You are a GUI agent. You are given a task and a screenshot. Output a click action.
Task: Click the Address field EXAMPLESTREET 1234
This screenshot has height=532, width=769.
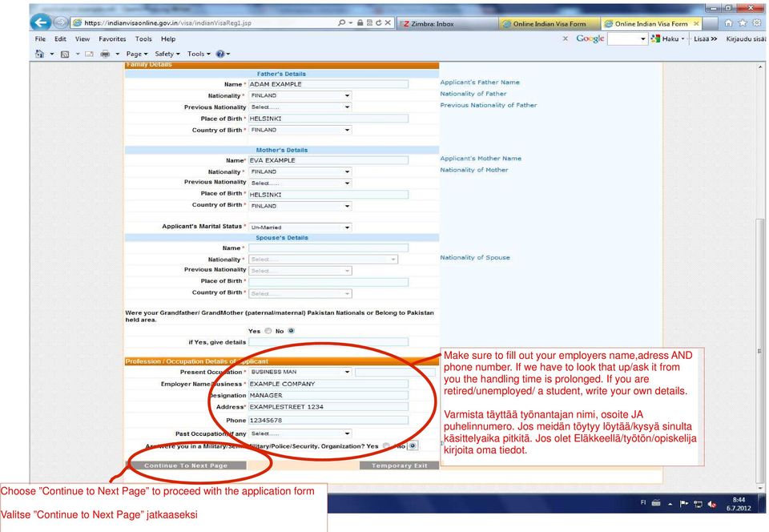click(x=328, y=406)
